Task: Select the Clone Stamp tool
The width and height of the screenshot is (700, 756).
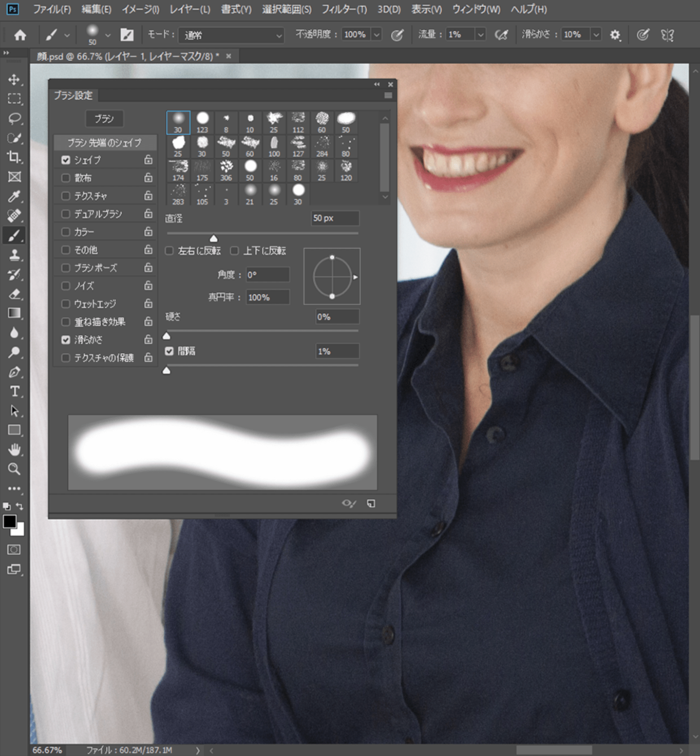Action: click(14, 255)
